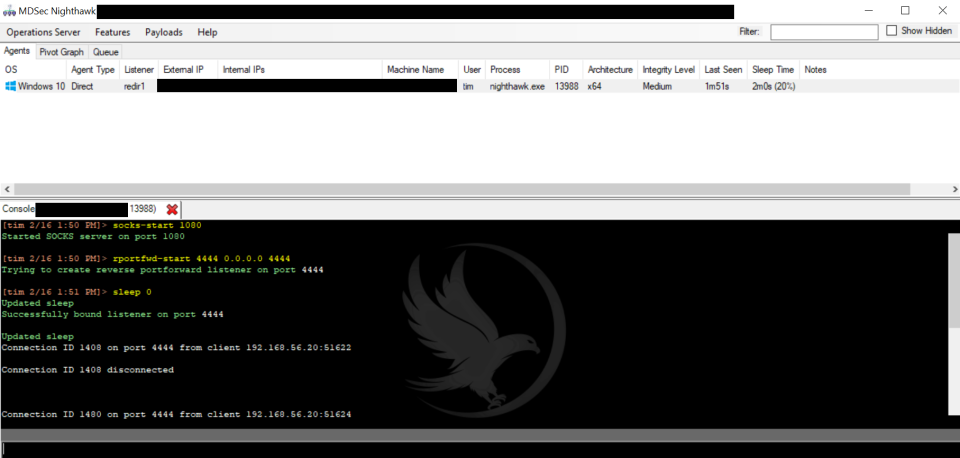Viewport: 960px width, 458px height.
Task: Click the command input box at bottom
Action: click(x=480, y=449)
